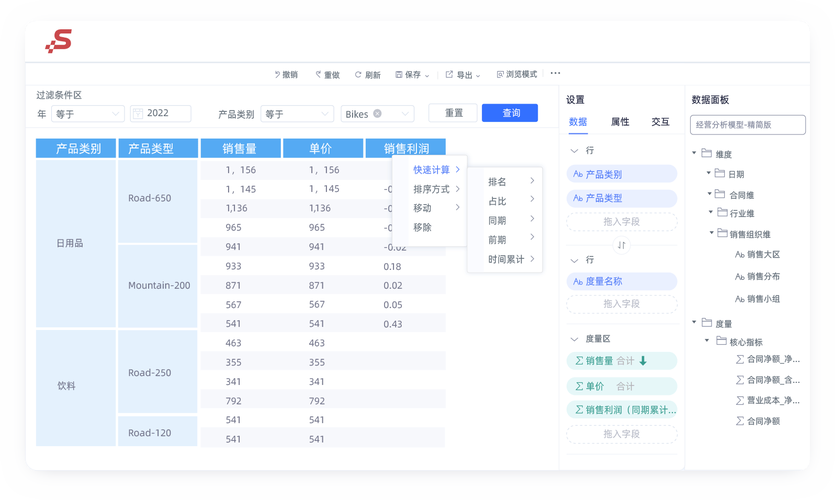Click the 产品类型 column header
The height and width of the screenshot is (500, 835).
(158, 149)
